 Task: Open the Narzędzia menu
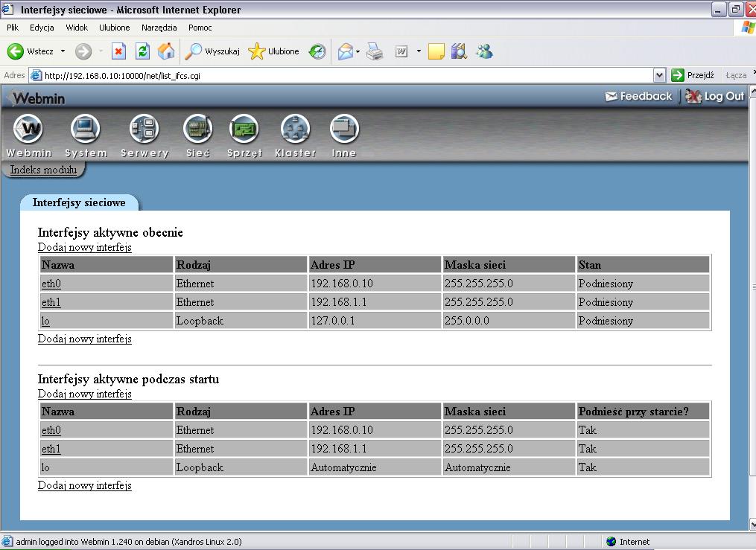(159, 28)
